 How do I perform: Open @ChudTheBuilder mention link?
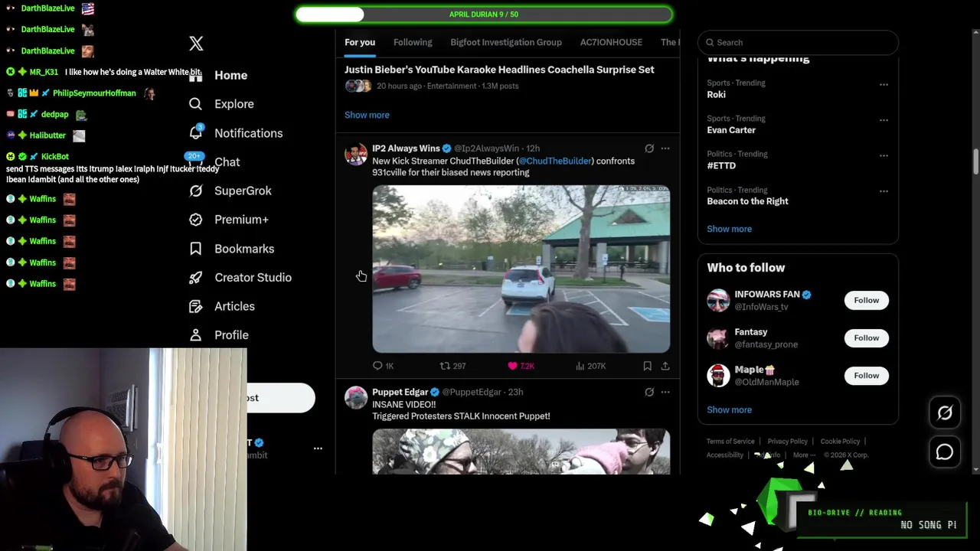click(555, 161)
